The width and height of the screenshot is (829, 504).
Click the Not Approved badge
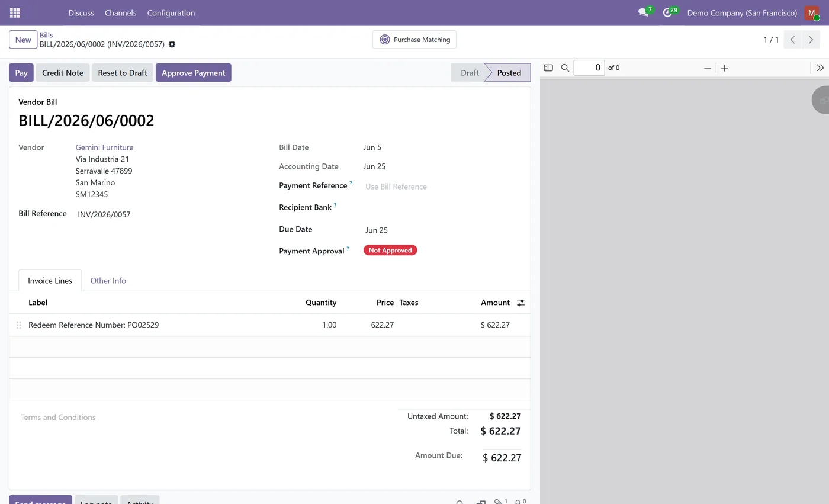coord(390,251)
